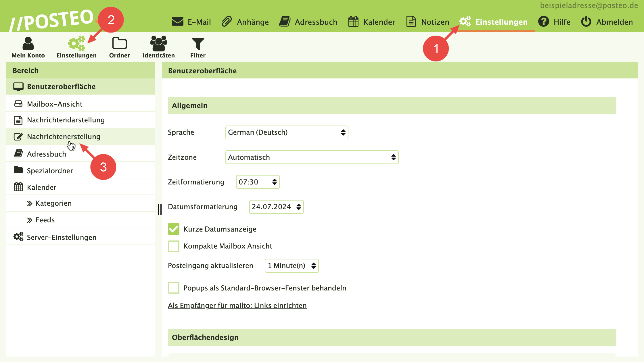The image size is (644, 362).
Task: Click the Anhänge paperclip icon
Action: [x=227, y=22]
